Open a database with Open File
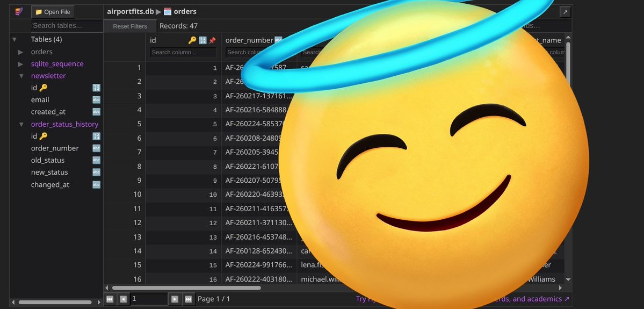Viewport: 644px width, 309px height. [x=53, y=12]
